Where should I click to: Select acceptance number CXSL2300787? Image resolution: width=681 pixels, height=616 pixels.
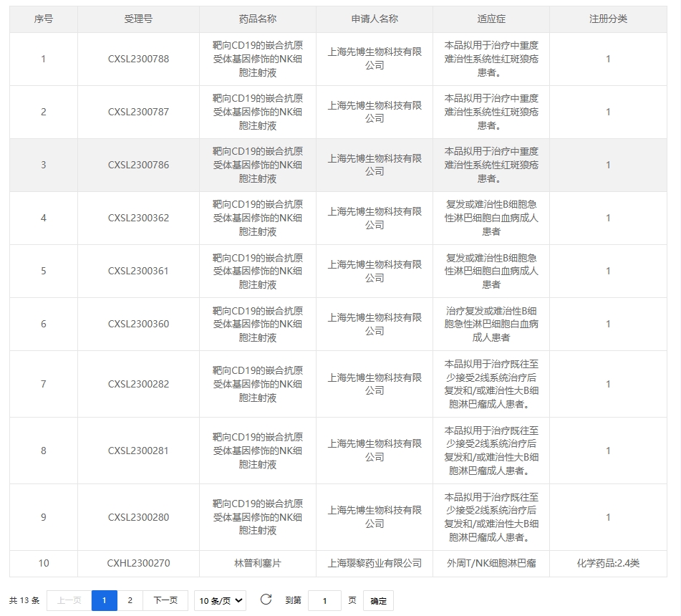click(138, 112)
